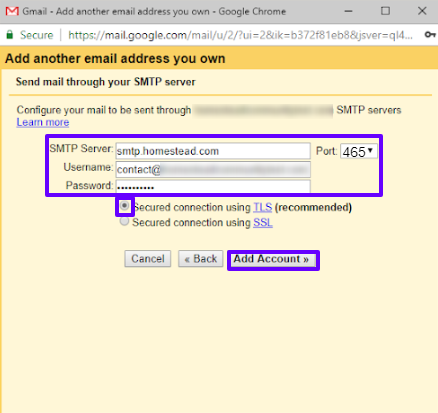Click the saved password key icon
Image resolution: width=438 pixels, height=413 pixels.
430,35
